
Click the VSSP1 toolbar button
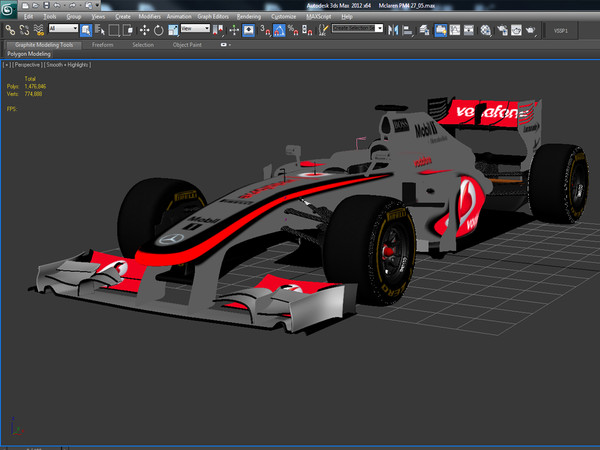click(x=561, y=31)
